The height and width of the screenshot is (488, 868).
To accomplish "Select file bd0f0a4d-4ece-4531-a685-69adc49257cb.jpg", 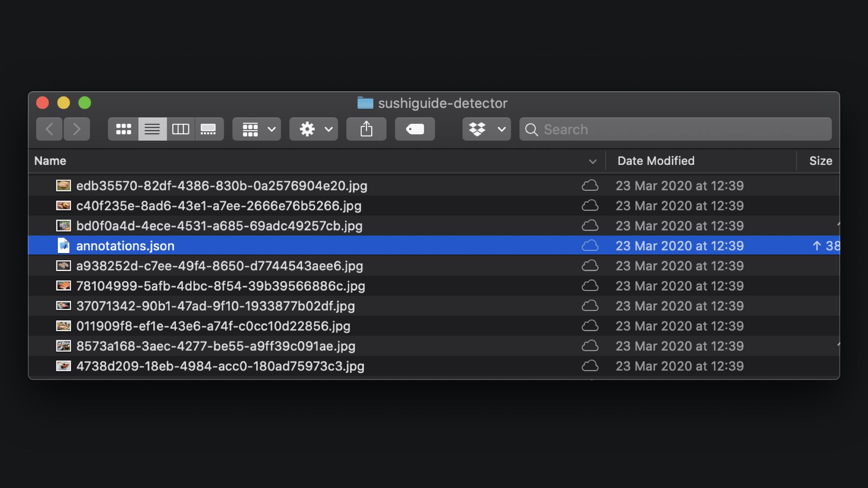I will (219, 226).
